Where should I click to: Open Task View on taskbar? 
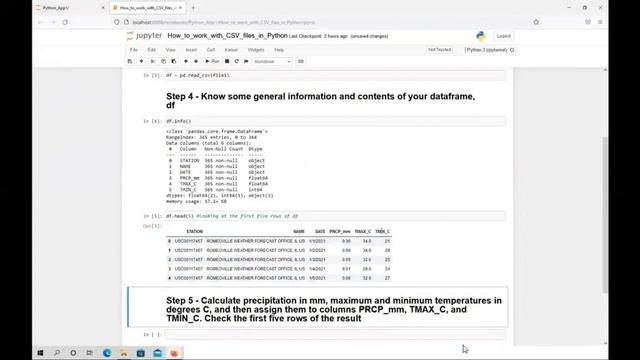(89, 353)
